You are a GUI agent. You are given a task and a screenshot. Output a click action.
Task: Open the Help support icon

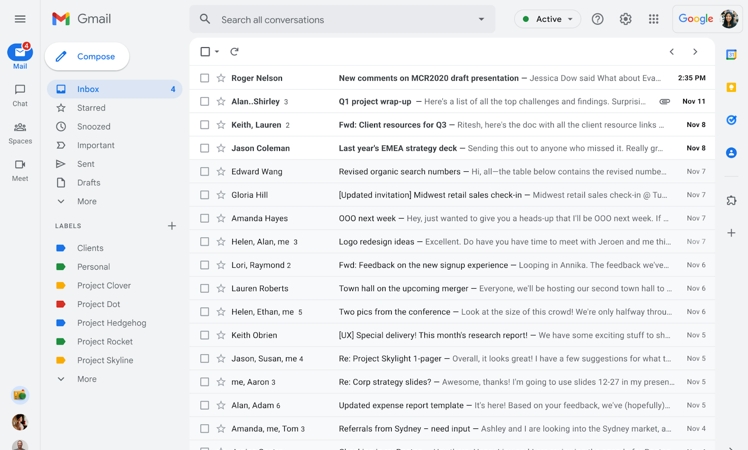click(597, 19)
